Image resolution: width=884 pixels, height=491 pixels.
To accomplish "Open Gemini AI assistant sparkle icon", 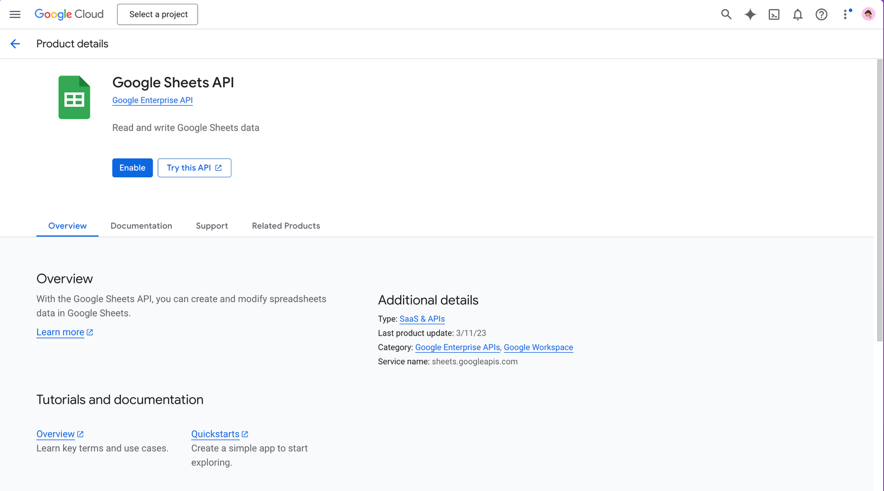I will [750, 15].
